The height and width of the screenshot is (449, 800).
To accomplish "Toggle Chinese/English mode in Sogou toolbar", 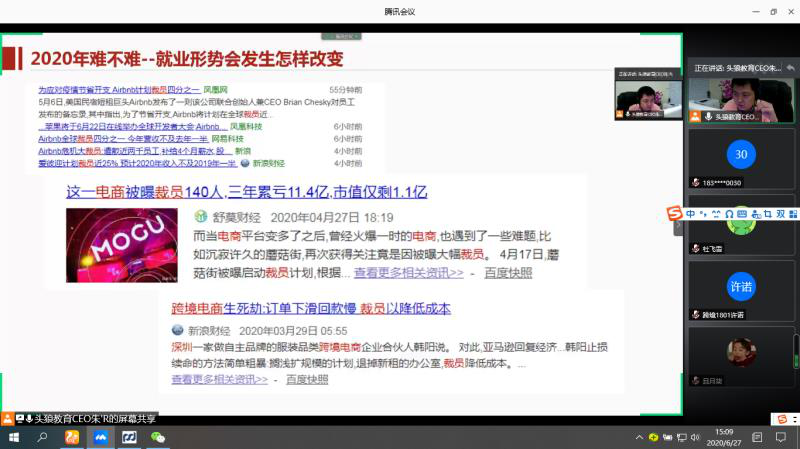I will point(691,214).
